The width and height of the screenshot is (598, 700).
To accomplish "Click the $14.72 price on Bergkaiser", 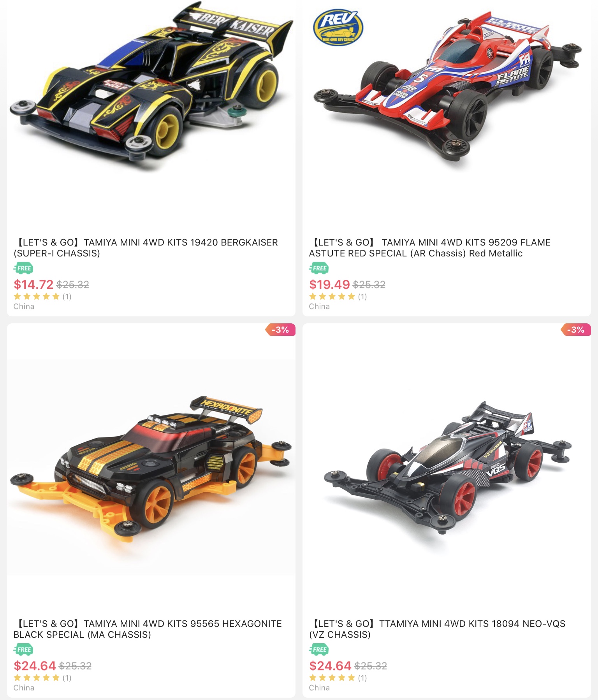I will tap(33, 284).
